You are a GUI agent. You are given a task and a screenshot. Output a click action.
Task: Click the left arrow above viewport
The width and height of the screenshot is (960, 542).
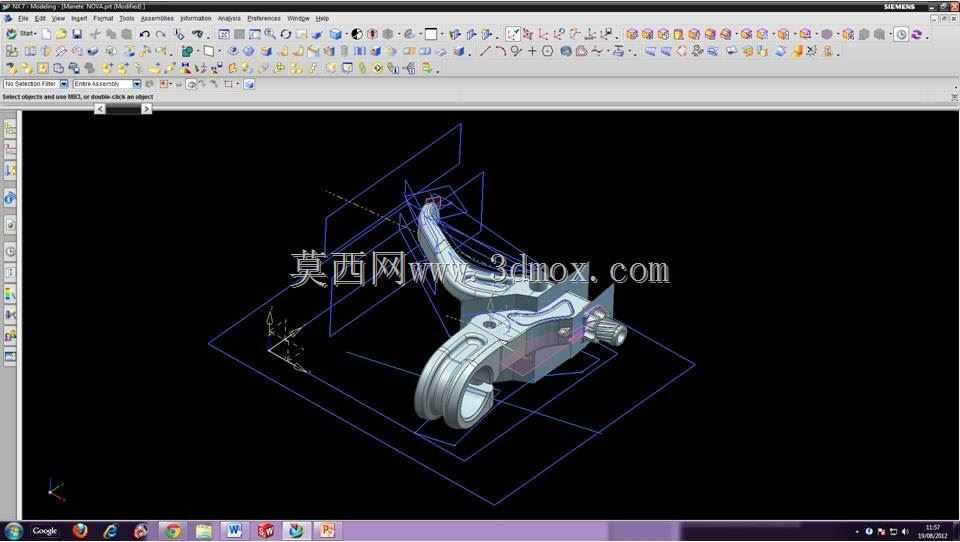pos(100,108)
